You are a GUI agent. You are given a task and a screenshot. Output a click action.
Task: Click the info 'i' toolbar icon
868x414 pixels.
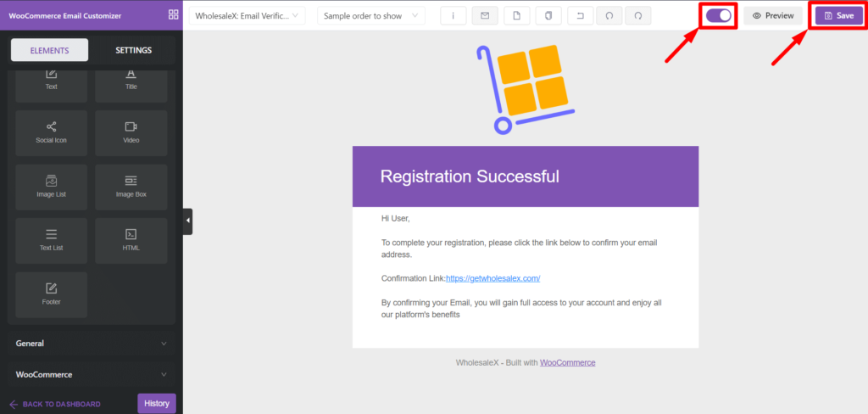pyautogui.click(x=453, y=16)
